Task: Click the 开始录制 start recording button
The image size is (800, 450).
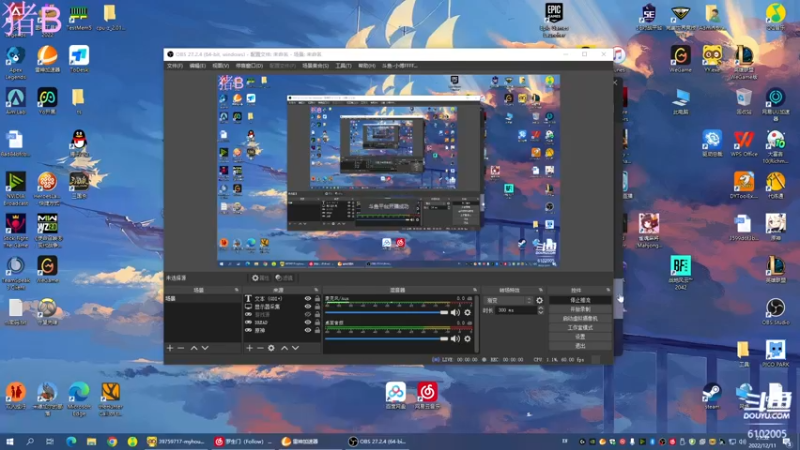Action: coord(580,309)
